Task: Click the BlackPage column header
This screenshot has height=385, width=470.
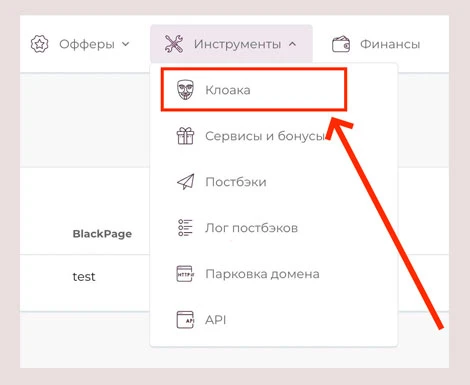Action: pyautogui.click(x=102, y=234)
